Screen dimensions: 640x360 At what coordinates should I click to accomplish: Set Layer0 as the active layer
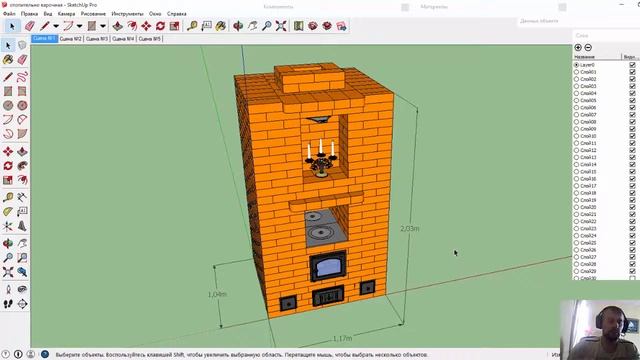pyautogui.click(x=576, y=65)
